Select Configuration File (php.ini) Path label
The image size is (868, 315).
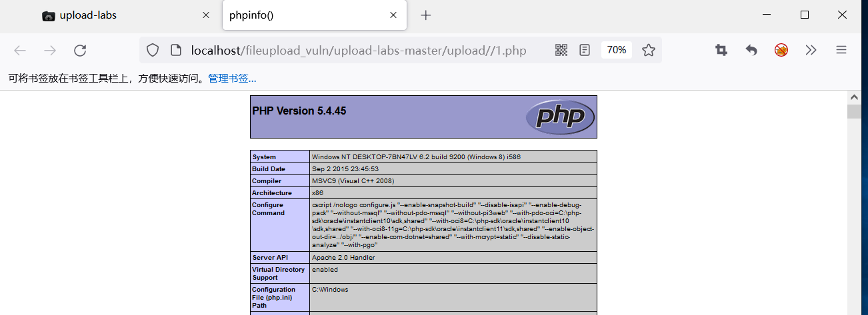(x=273, y=298)
